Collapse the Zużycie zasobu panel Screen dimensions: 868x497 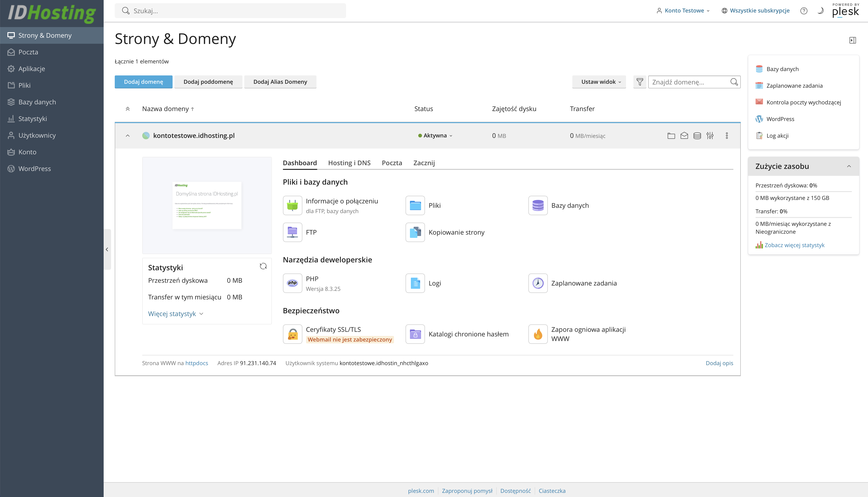click(849, 166)
